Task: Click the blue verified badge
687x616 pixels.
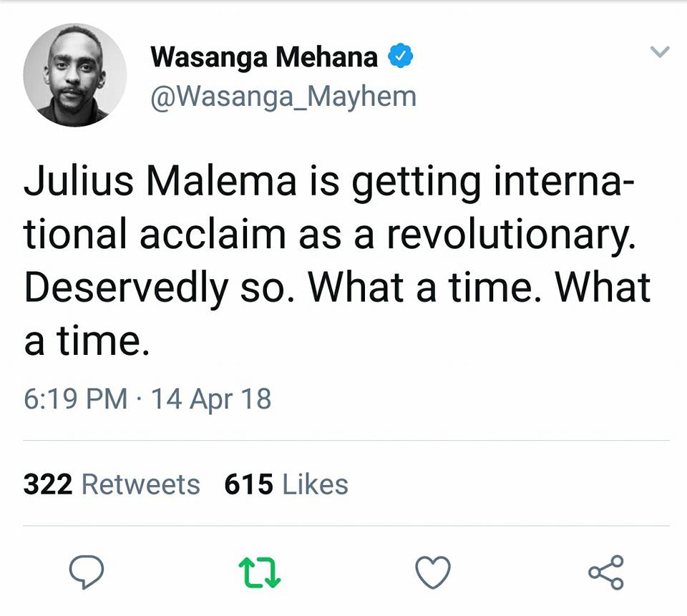Action: coord(401,56)
